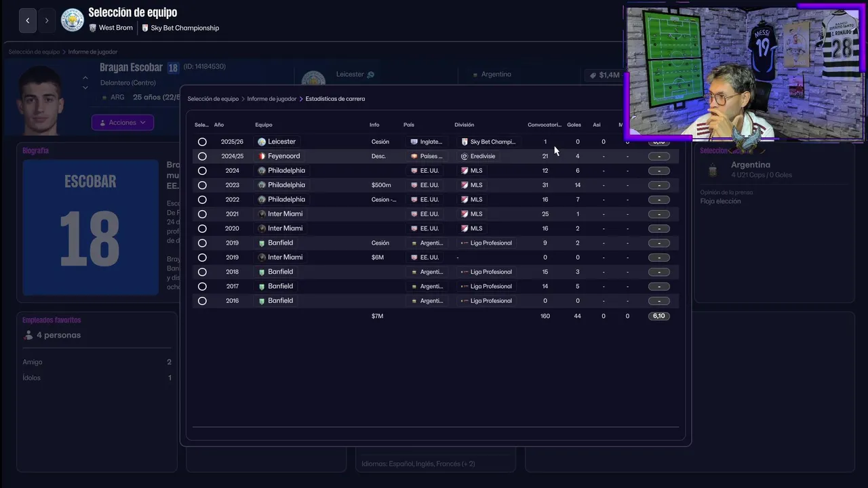Open the Acciones dropdown menu
This screenshot has width=868, height=488.
tap(123, 123)
